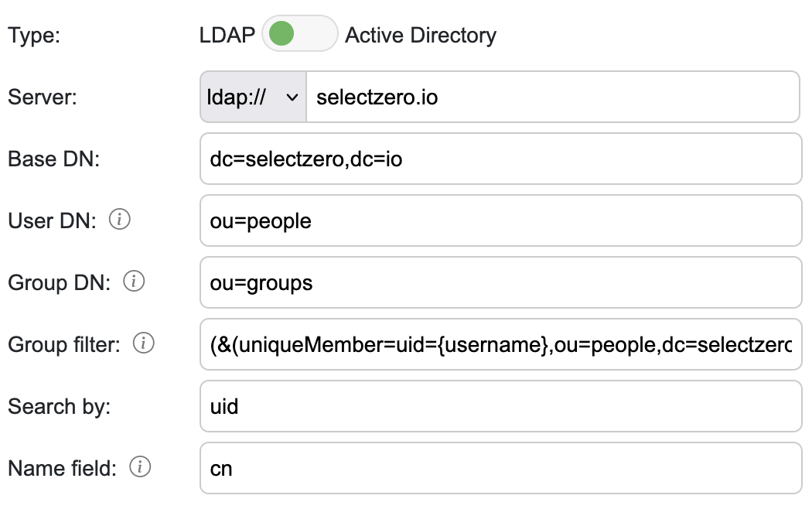Select the Group DN field with ou=groups
The width and height of the screenshot is (812, 509).
(500, 283)
